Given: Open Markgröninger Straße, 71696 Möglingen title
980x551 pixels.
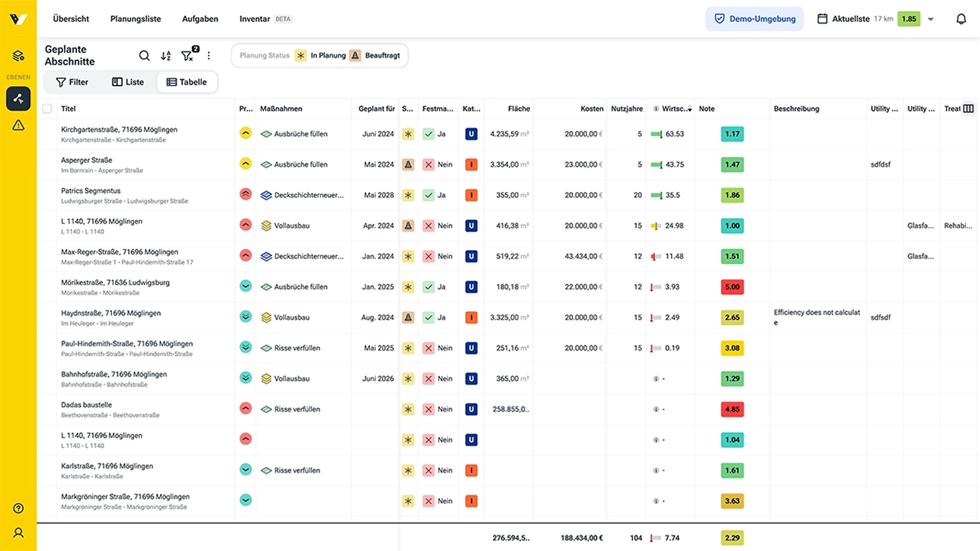Looking at the screenshot, I should click(125, 497).
